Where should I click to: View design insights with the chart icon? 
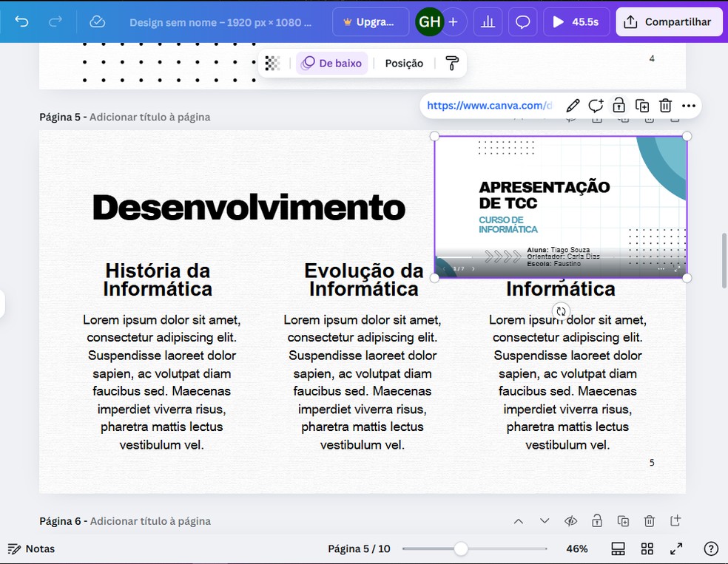[488, 21]
